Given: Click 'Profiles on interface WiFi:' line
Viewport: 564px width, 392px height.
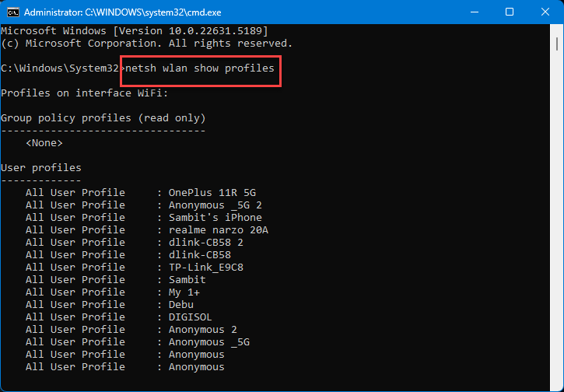Looking at the screenshot, I should (85, 93).
